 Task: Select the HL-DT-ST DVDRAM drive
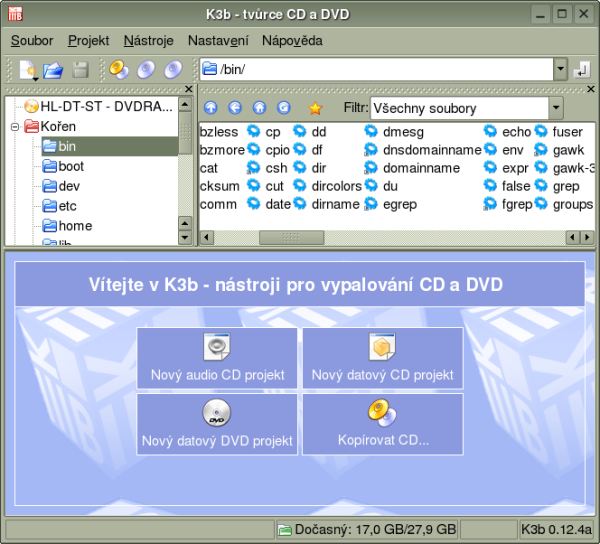point(98,106)
